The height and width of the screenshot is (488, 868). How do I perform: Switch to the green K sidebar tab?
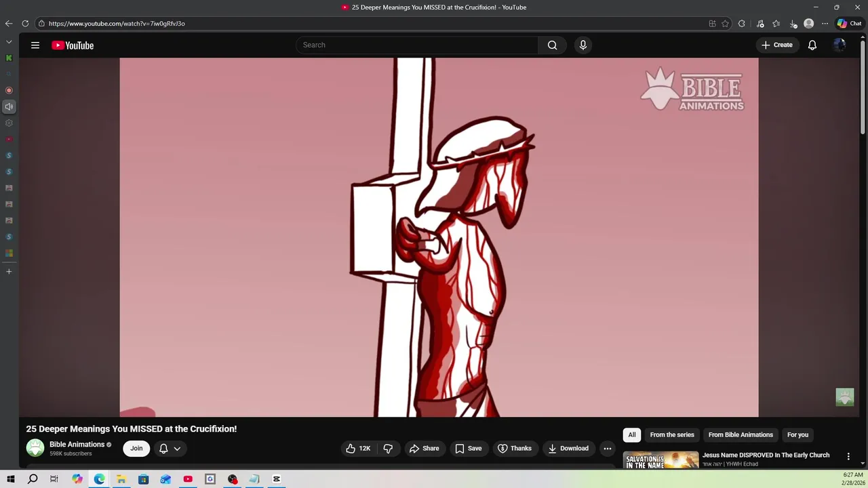tap(9, 58)
